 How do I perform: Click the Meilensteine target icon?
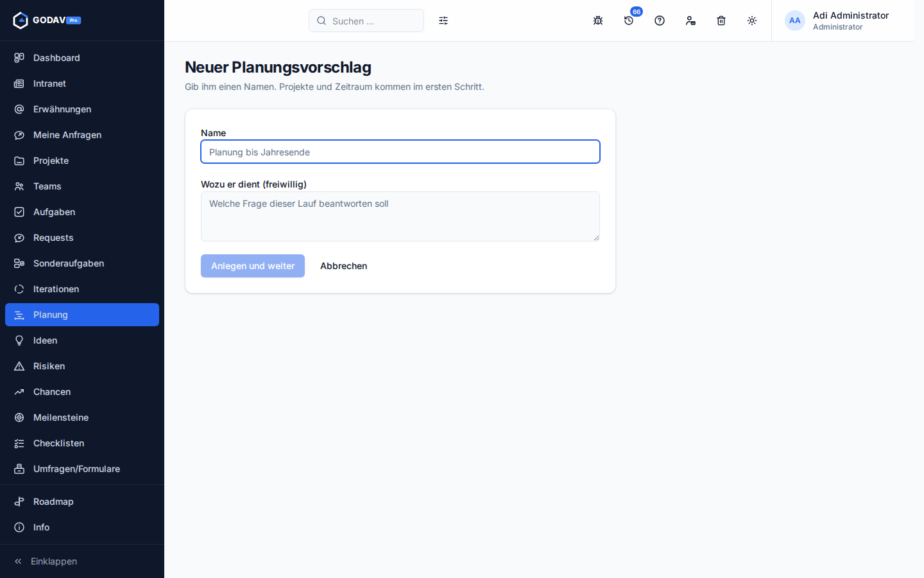pyautogui.click(x=19, y=417)
